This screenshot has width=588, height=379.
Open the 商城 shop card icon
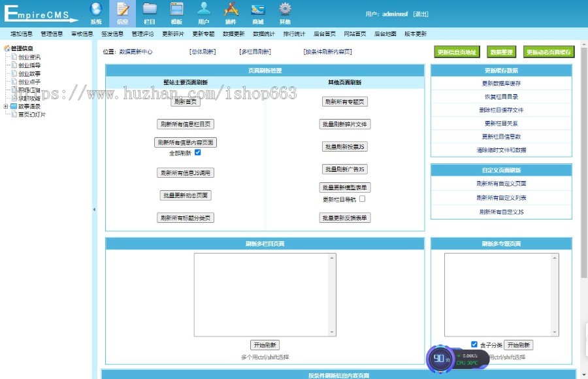[258, 9]
